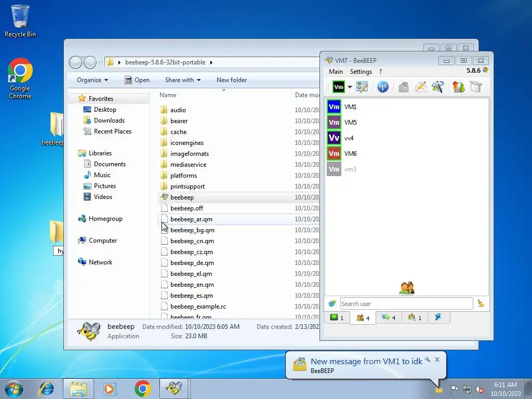This screenshot has width=532, height=399.
Task: Click the write message pencil-envelope icon
Action: click(421, 87)
